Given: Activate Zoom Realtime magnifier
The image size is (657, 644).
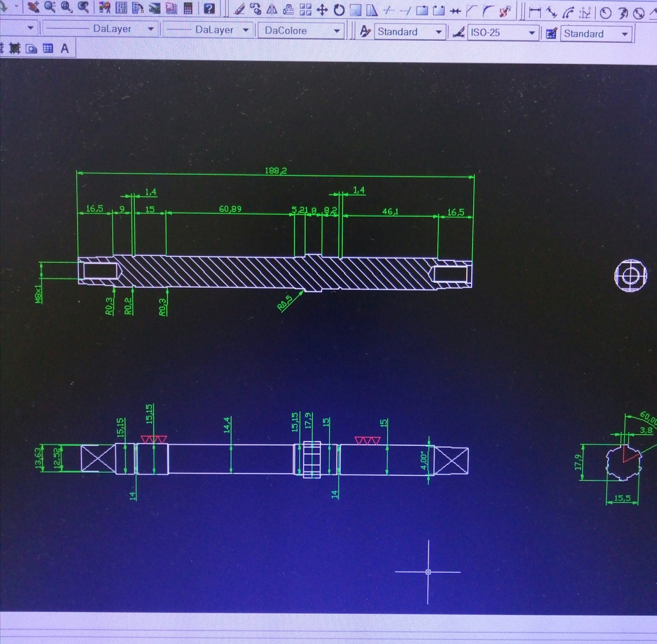Looking at the screenshot, I should (x=50, y=6).
